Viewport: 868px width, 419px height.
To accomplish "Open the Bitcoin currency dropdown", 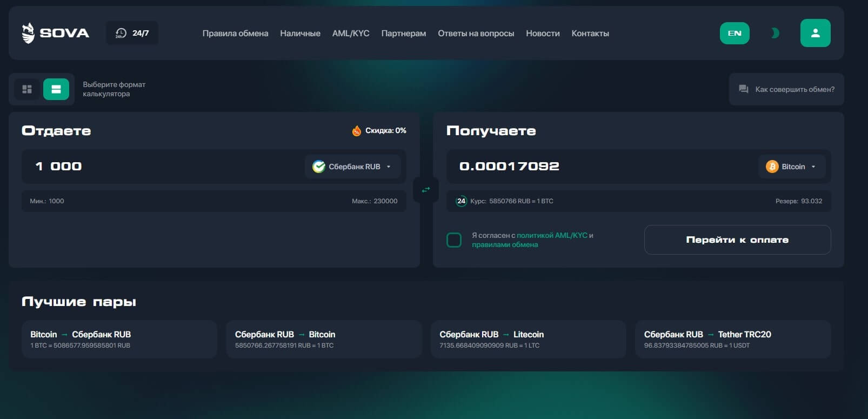I will tap(792, 167).
